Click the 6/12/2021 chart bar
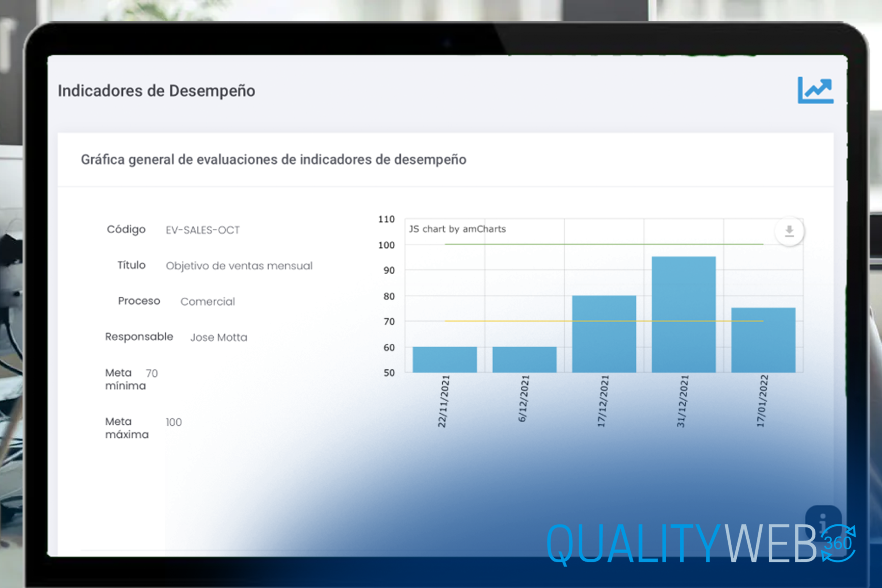 pyautogui.click(x=524, y=359)
